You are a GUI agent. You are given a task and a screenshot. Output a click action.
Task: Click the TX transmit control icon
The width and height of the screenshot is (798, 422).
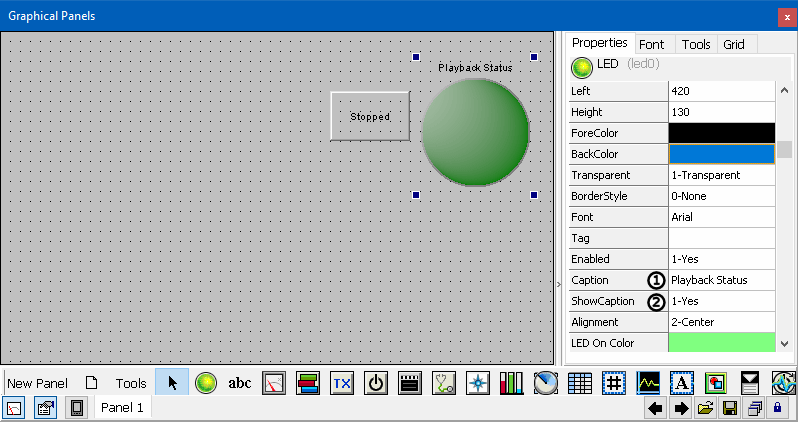(x=342, y=382)
